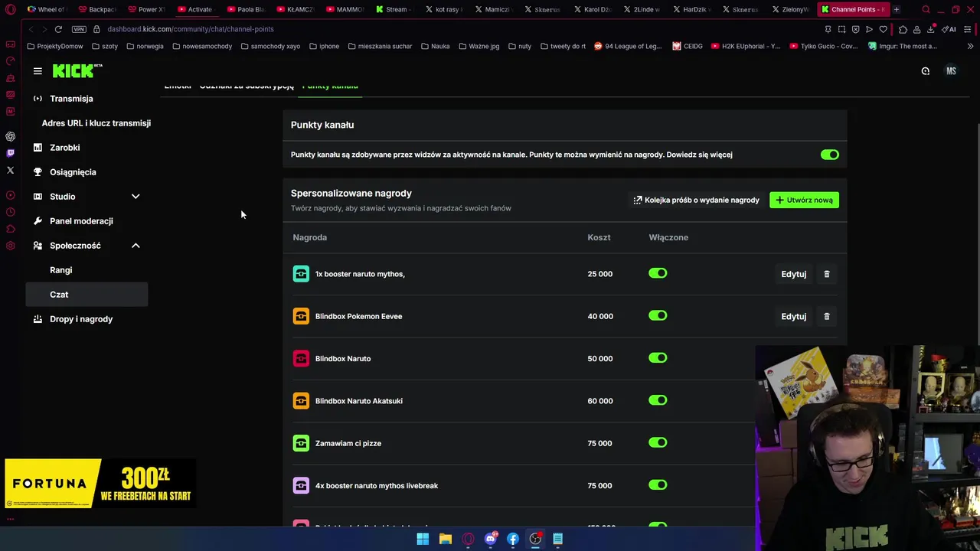Screen dimensions: 980x551
Task: Disable the Punkty kanału master toggle
Action: click(x=829, y=155)
